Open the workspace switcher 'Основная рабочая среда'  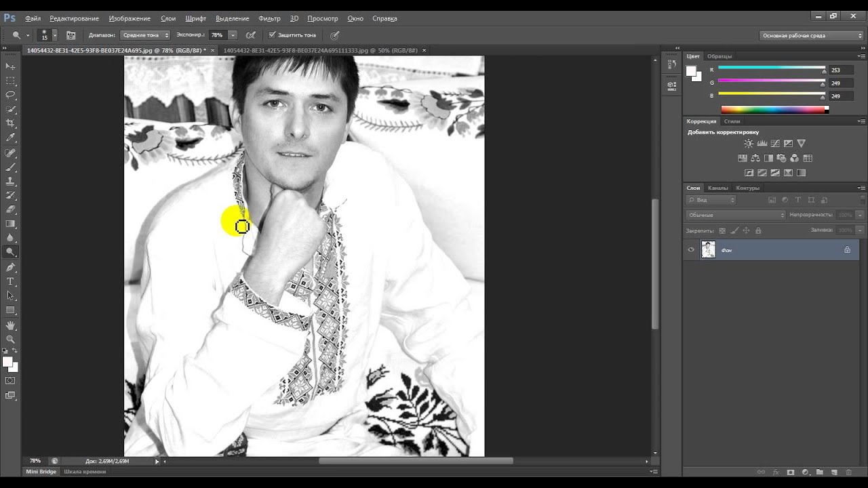(812, 35)
